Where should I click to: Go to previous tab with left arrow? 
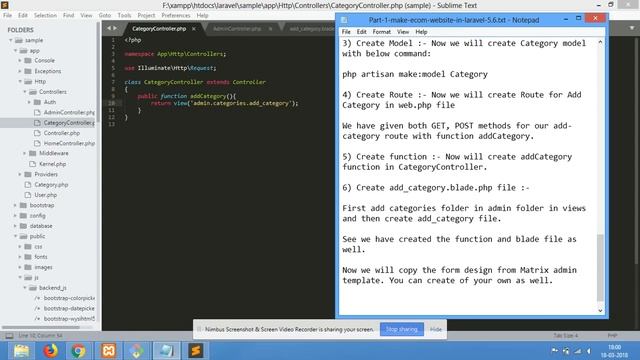click(109, 28)
